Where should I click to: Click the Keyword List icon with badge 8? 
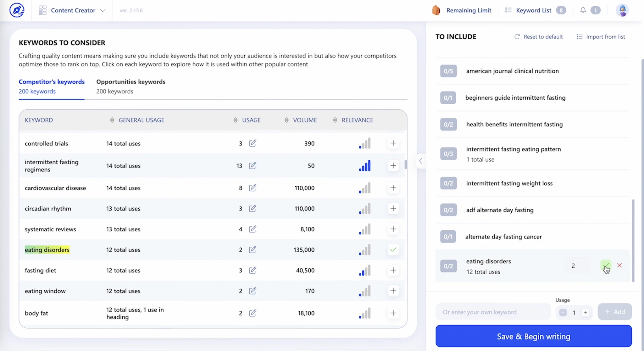point(508,10)
